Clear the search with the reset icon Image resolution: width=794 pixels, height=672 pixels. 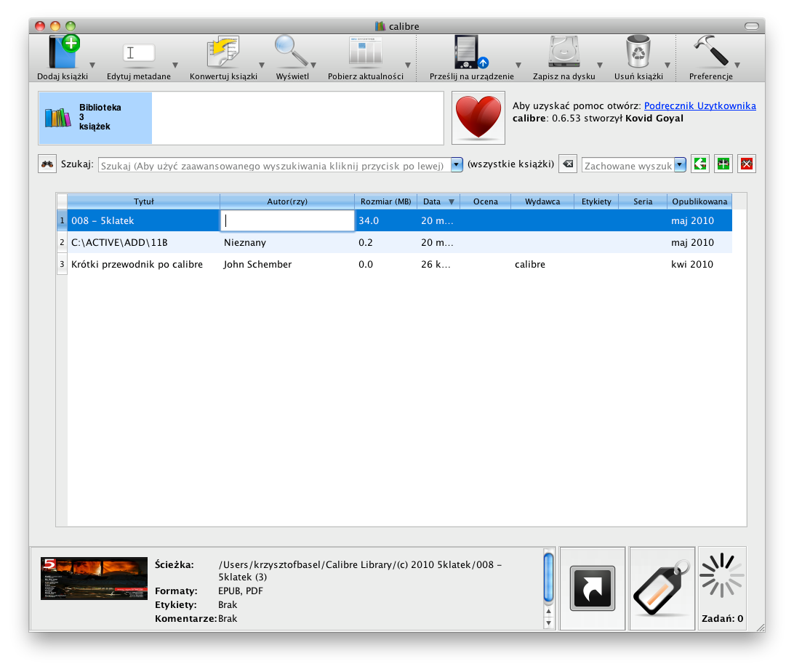[x=568, y=164]
